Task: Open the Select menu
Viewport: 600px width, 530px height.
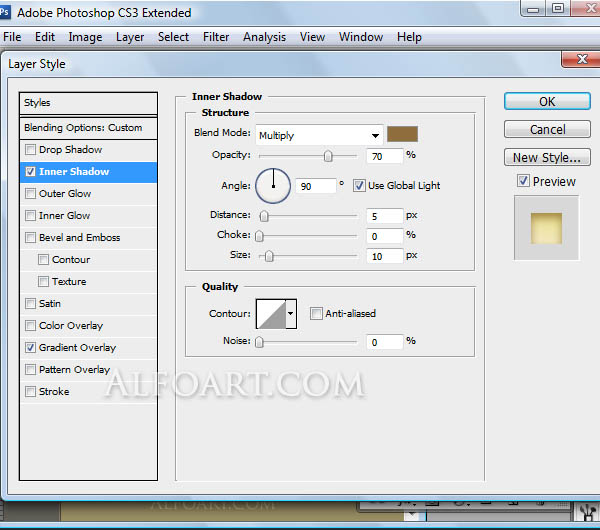Action: [x=173, y=37]
